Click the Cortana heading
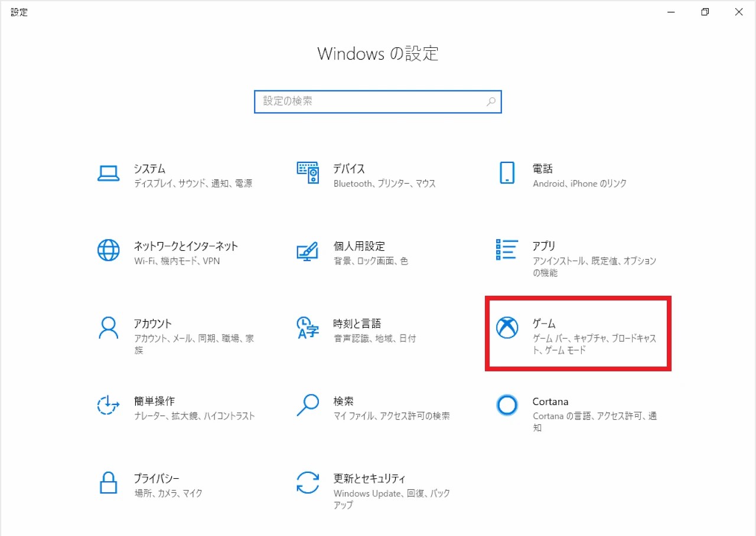 click(550, 401)
